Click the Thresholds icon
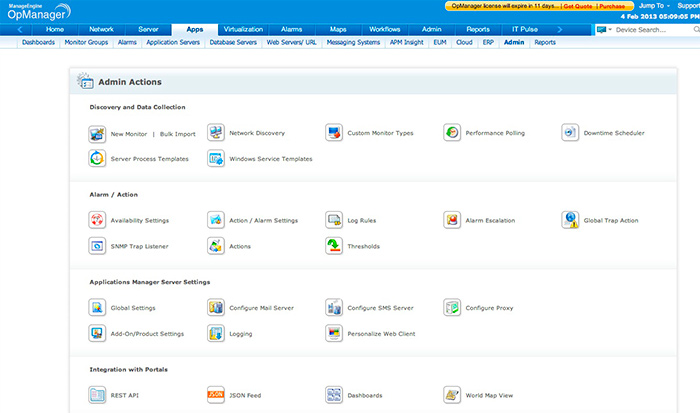Screen dimensions: 700x413 pos(334,246)
